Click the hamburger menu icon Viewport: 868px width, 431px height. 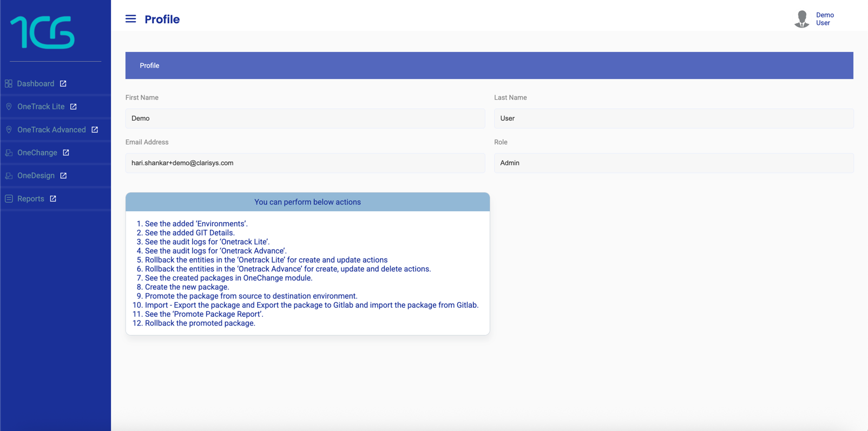click(x=130, y=19)
